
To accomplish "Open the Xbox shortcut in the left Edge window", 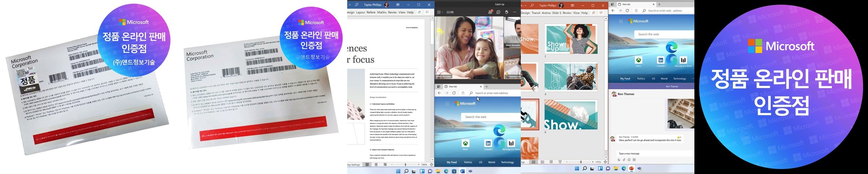I will (465, 145).
